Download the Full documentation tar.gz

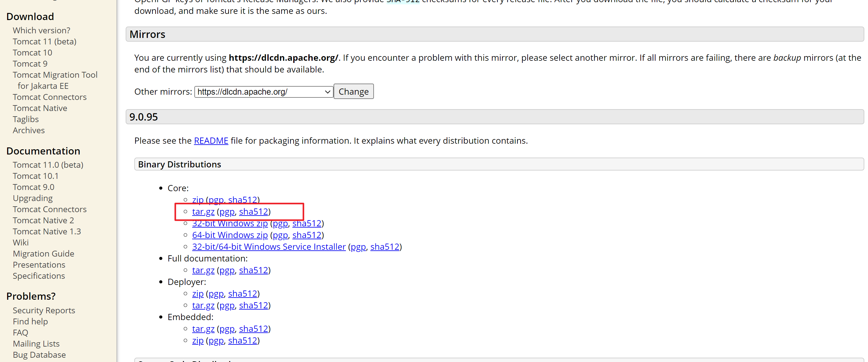point(203,270)
